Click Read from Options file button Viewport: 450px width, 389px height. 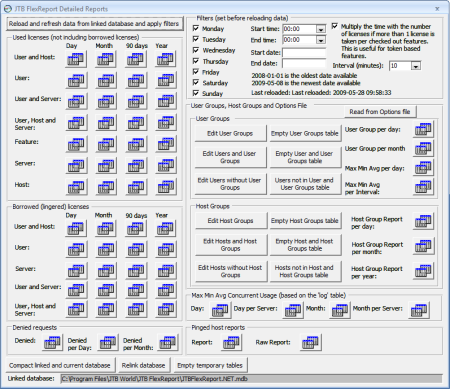380,112
